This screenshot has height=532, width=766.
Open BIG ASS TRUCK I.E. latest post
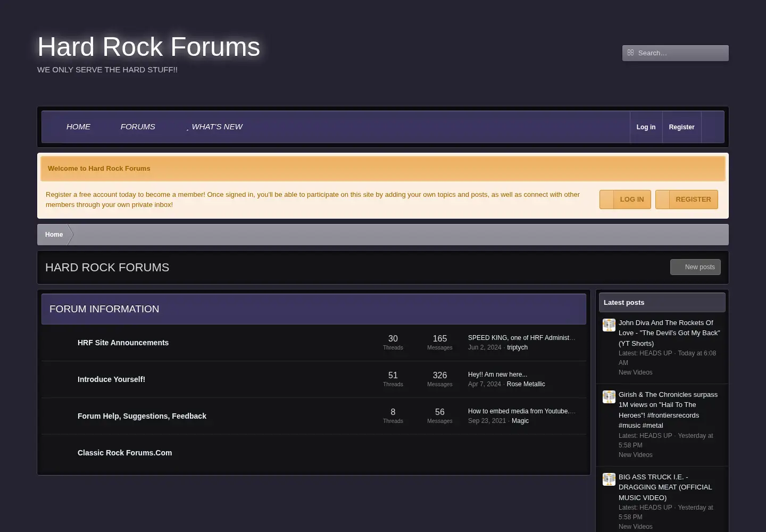coord(665,487)
